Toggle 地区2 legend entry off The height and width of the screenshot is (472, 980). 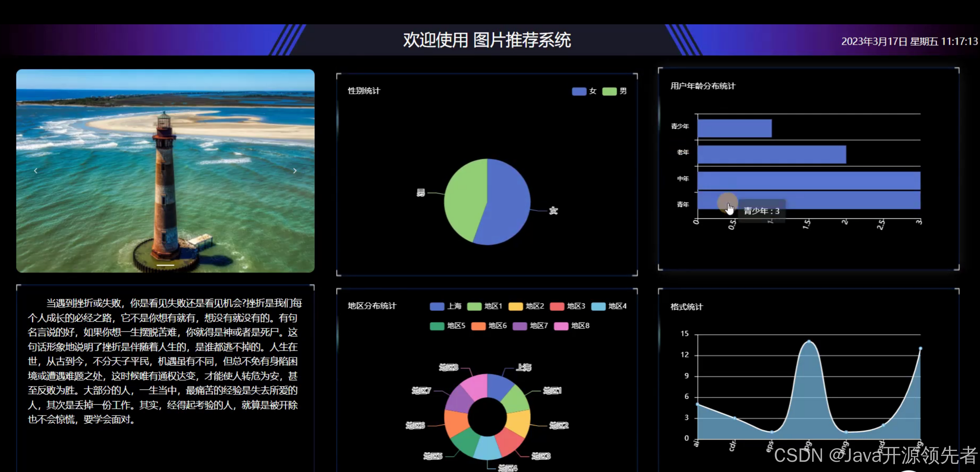[x=516, y=306]
